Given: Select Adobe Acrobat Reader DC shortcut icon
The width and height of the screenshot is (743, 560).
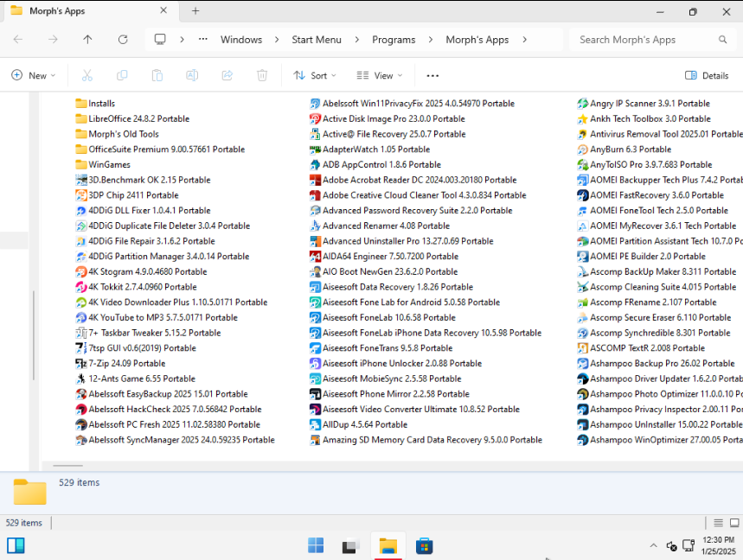Looking at the screenshot, I should [x=315, y=180].
